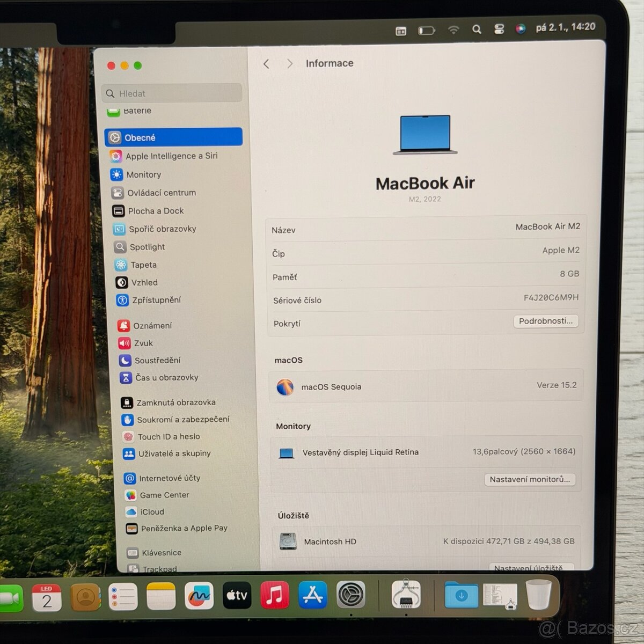Open App Store from the Dock
Image resolution: width=644 pixels, height=644 pixels.
[x=312, y=595]
